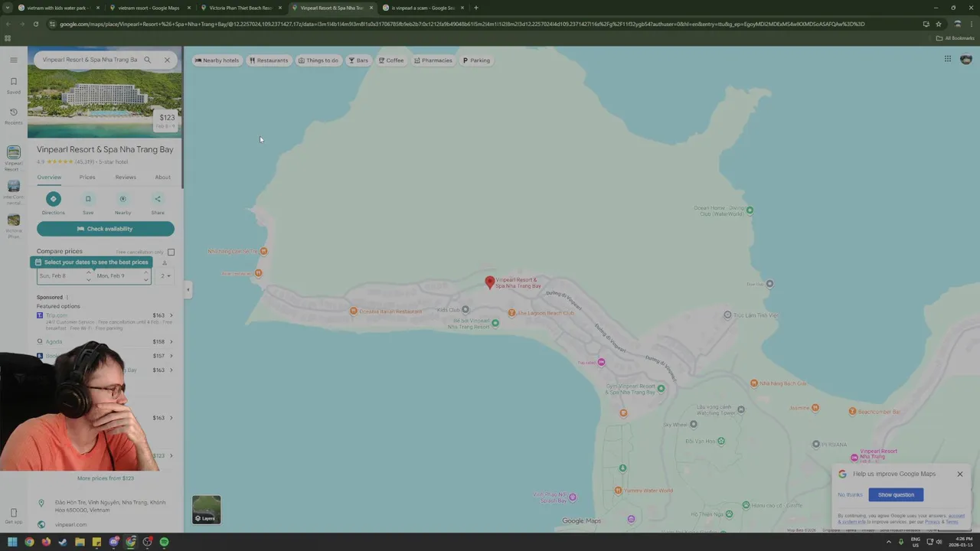
Task: Click the Directions icon
Action: (x=53, y=199)
